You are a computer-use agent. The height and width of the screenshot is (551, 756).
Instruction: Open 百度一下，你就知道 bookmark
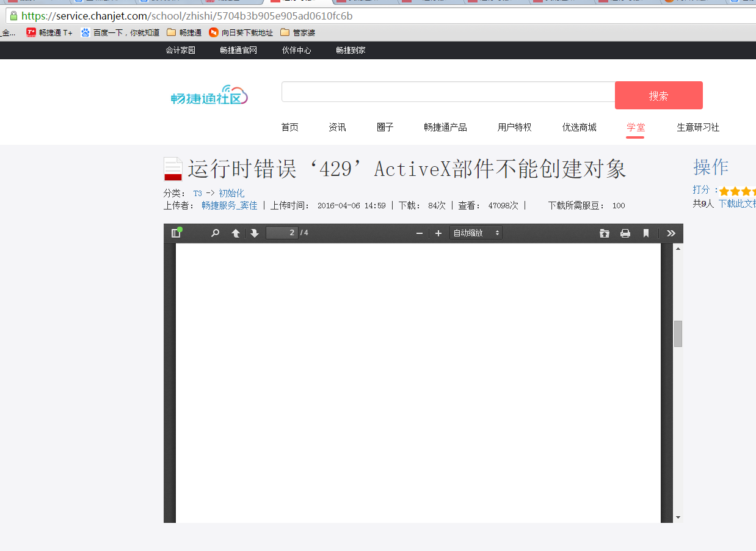tap(120, 32)
